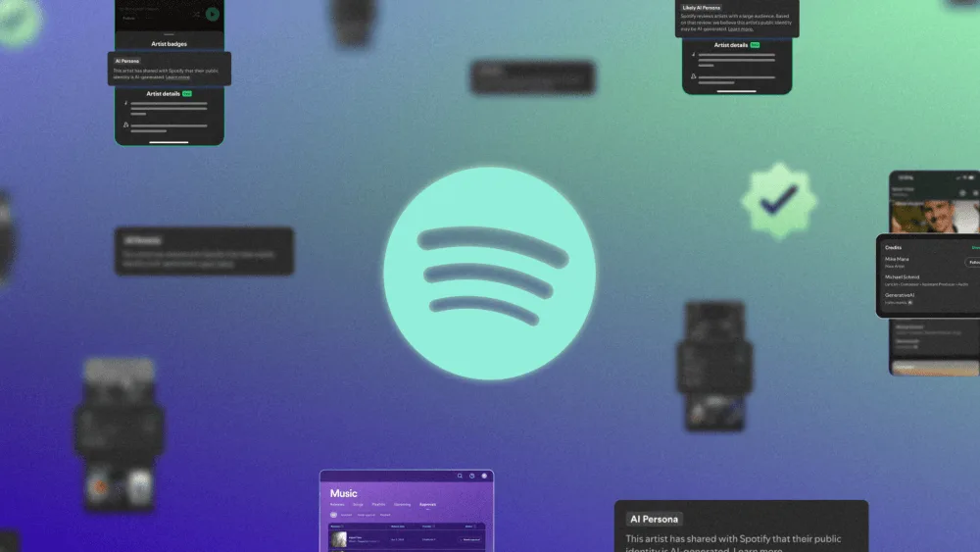Click the Needs approval button in Music row
The image size is (980, 552).
click(x=470, y=539)
